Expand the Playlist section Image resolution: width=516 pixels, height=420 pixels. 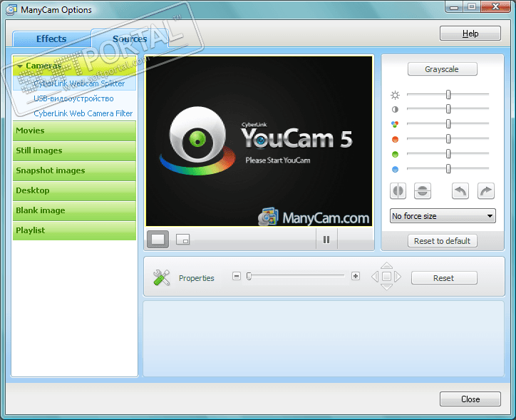coord(74,230)
